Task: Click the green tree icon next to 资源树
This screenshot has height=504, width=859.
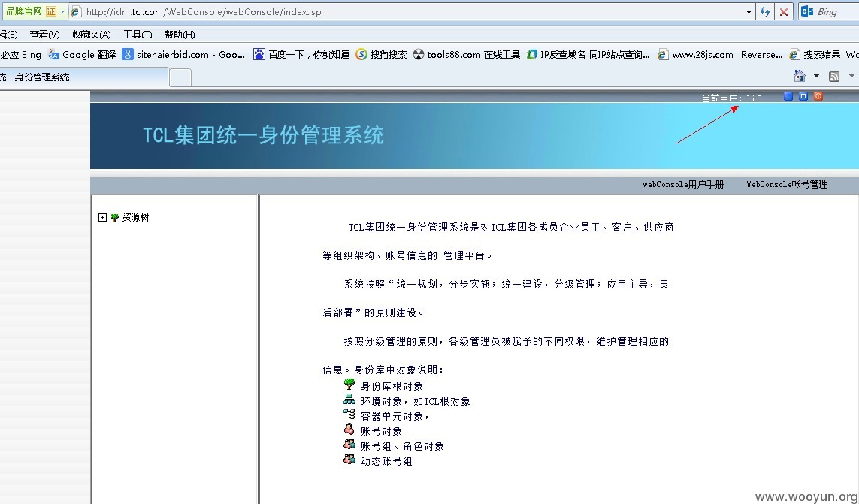Action: pos(114,218)
